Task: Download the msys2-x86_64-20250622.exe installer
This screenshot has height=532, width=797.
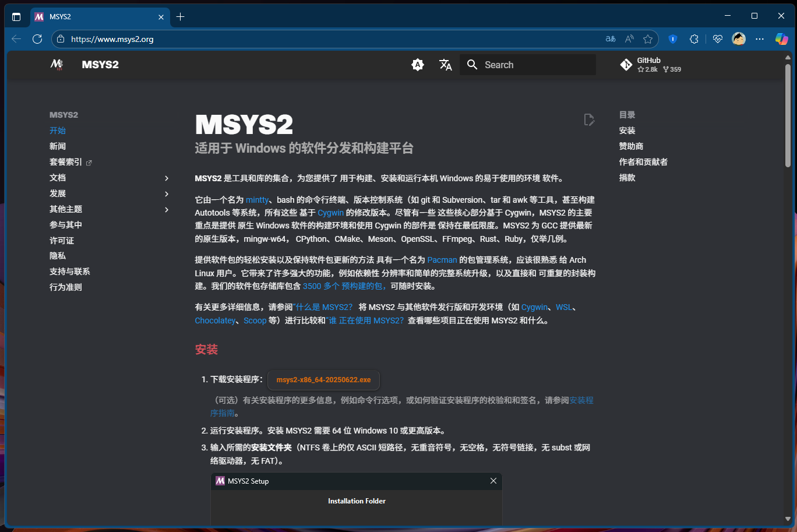Action: (x=323, y=380)
